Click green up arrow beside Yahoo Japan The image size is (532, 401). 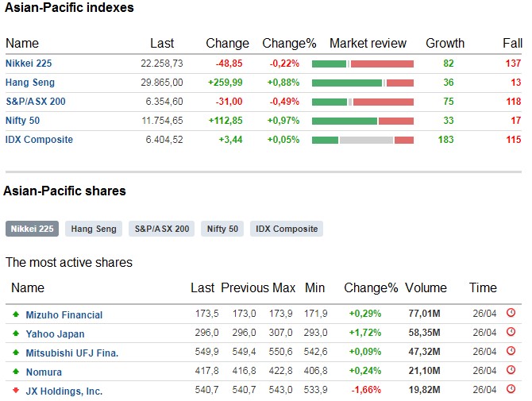tap(15, 334)
